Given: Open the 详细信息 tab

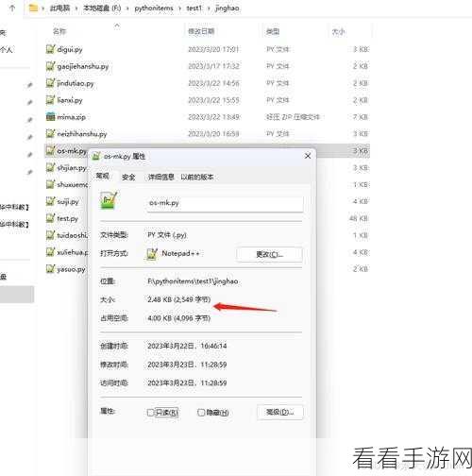Looking at the screenshot, I should pyautogui.click(x=160, y=178).
